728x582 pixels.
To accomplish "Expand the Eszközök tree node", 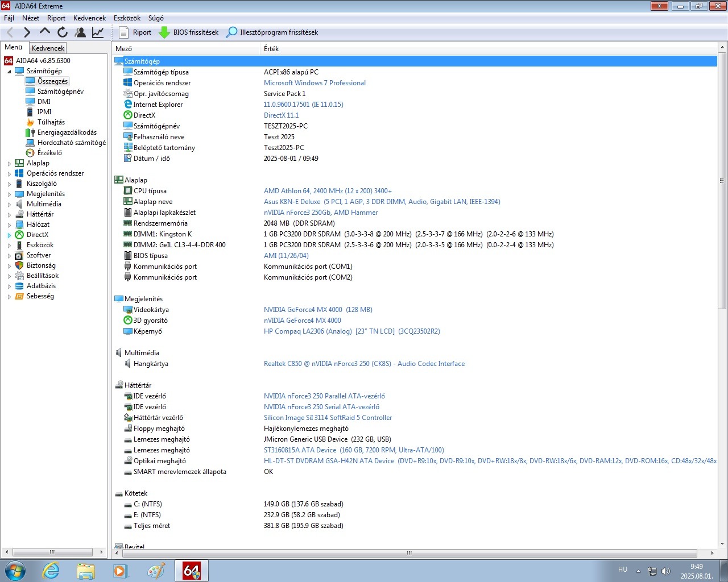I will [x=9, y=246].
